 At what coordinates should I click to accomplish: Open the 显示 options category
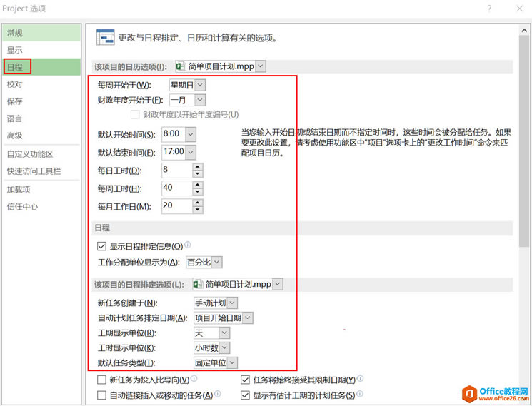click(41, 50)
